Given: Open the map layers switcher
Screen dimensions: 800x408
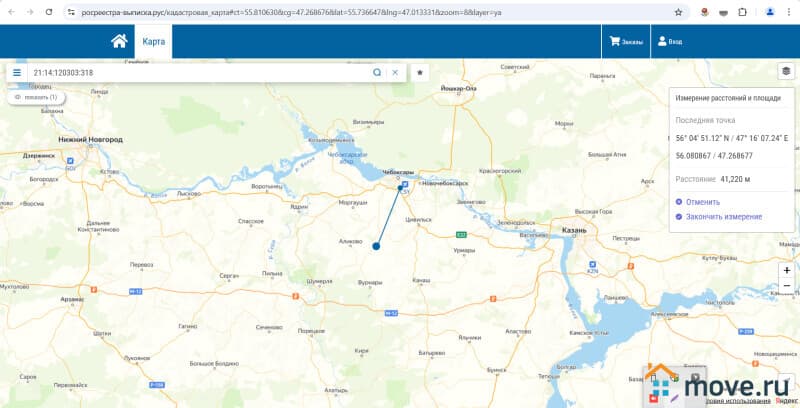Looking at the screenshot, I should (x=786, y=71).
